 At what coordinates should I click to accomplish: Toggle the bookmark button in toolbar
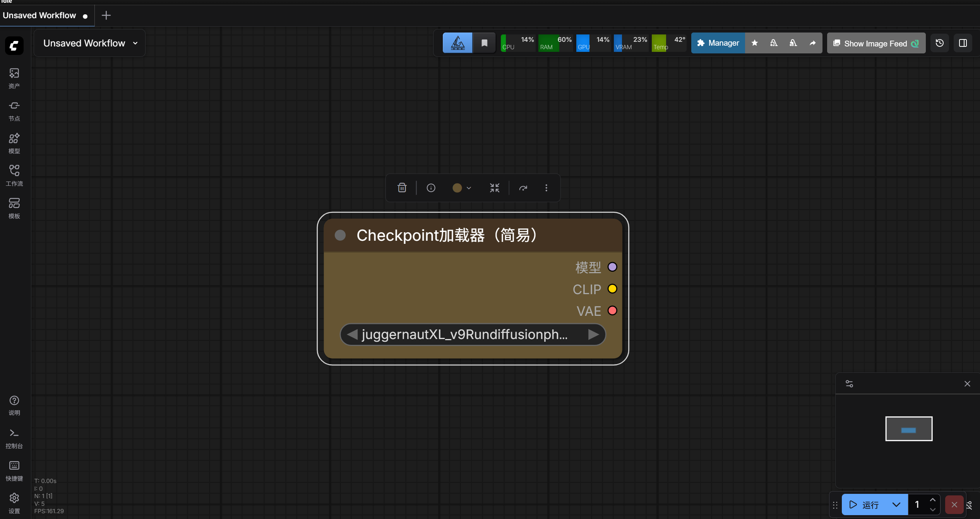point(484,43)
